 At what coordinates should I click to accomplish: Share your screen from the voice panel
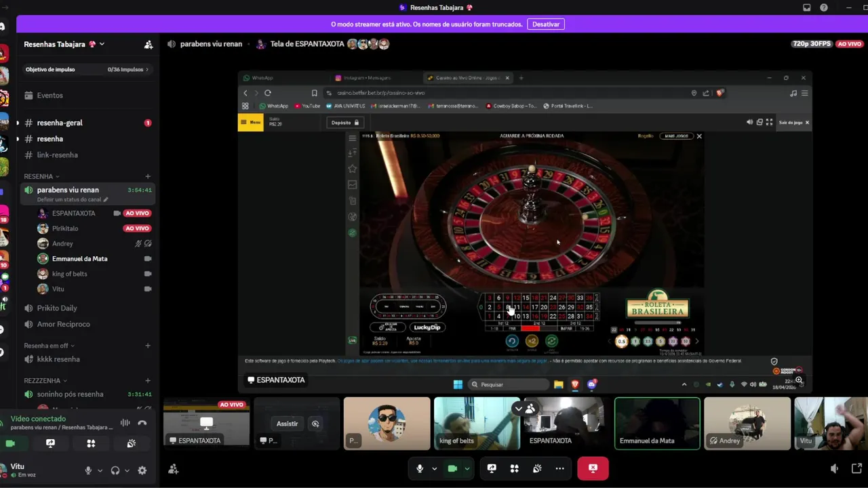(x=50, y=443)
